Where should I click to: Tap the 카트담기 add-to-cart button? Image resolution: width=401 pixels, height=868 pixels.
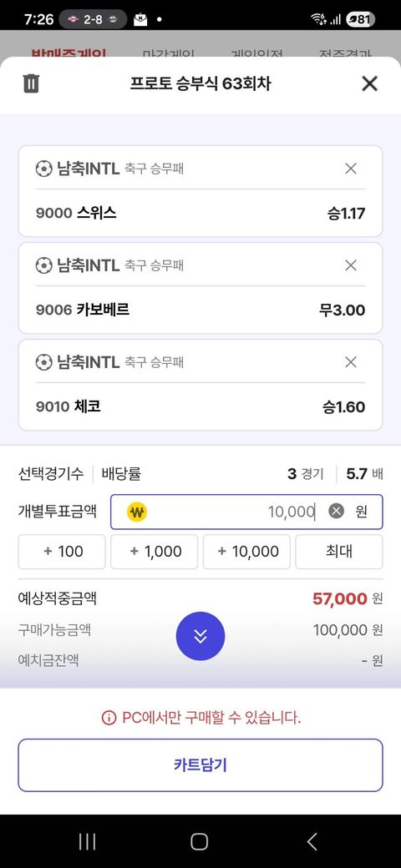coord(200,765)
